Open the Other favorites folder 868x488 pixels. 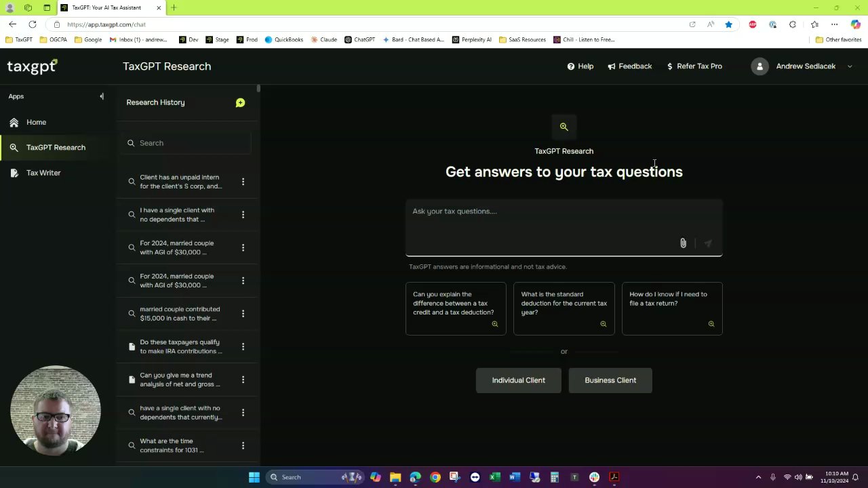click(839, 39)
